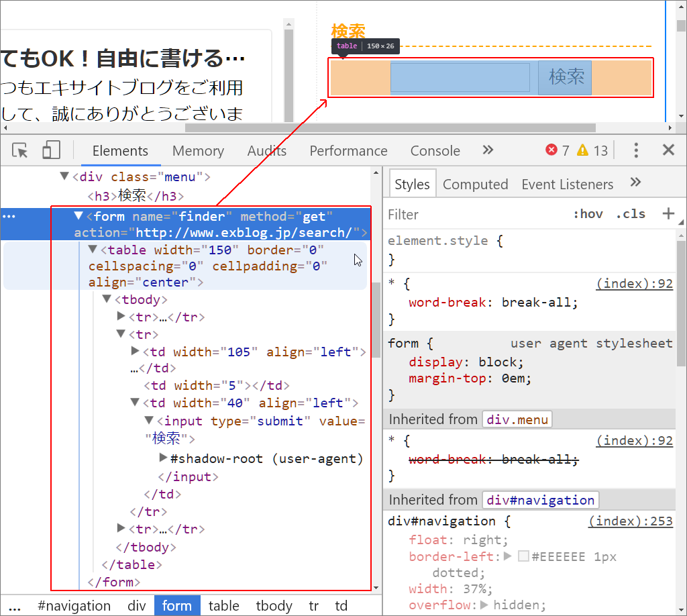This screenshot has width=687, height=616.
Task: Add a new style rule with plus
Action: coord(668,214)
